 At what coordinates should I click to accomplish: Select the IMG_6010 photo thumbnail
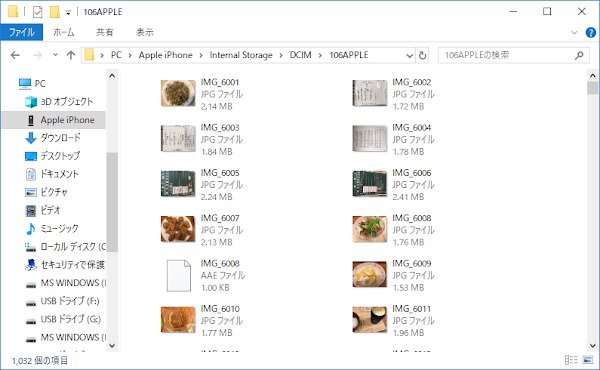tap(178, 320)
